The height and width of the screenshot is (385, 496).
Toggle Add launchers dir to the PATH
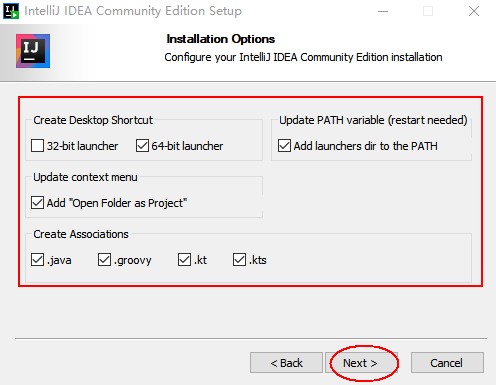tap(284, 146)
